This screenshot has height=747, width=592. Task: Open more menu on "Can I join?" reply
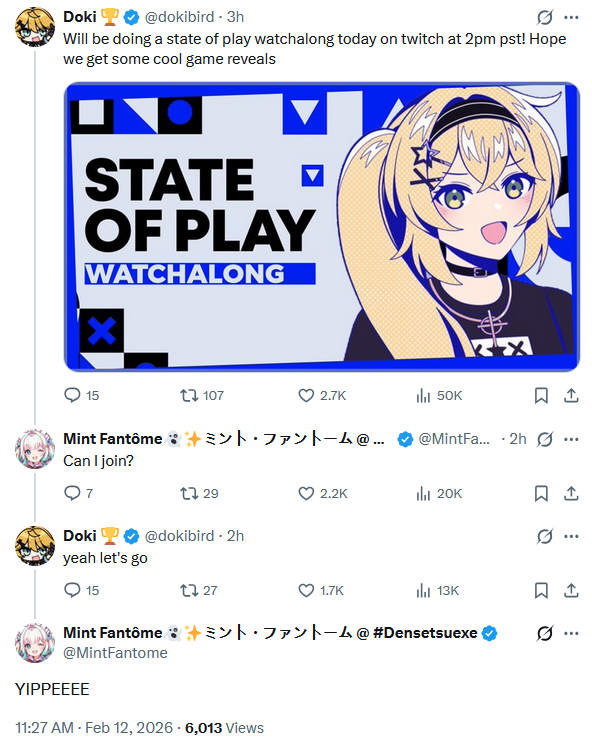[571, 439]
